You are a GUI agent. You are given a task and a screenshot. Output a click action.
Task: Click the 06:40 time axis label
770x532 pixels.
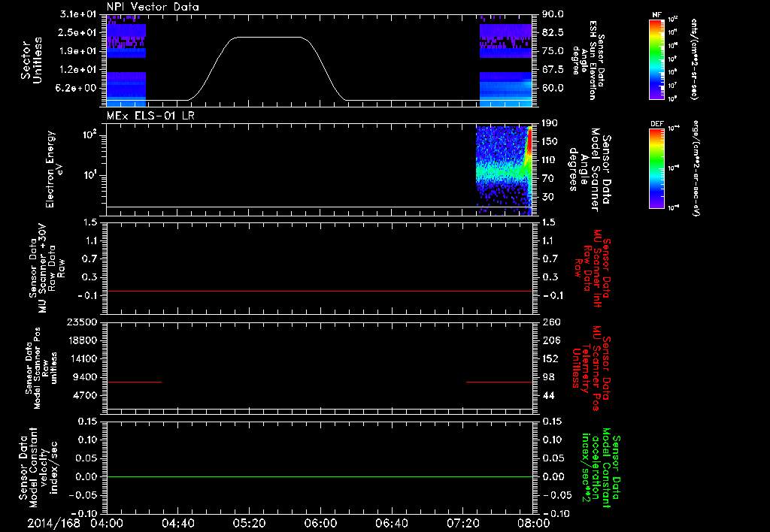pyautogui.click(x=391, y=523)
